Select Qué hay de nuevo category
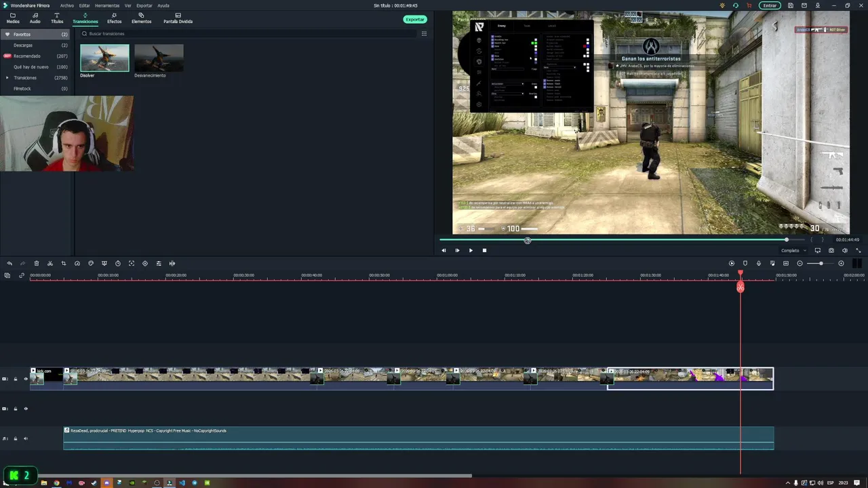The height and width of the screenshot is (488, 868). pos(35,67)
